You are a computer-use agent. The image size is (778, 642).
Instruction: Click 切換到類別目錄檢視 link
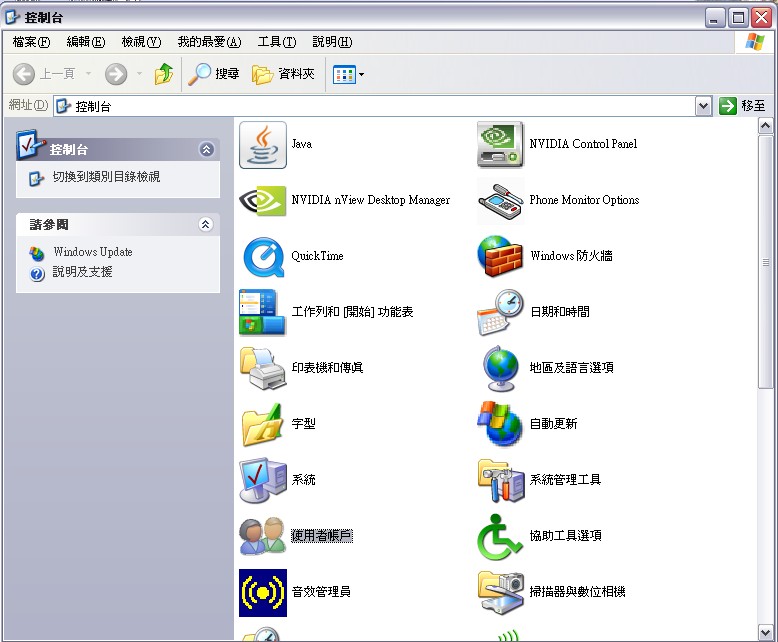point(106,177)
